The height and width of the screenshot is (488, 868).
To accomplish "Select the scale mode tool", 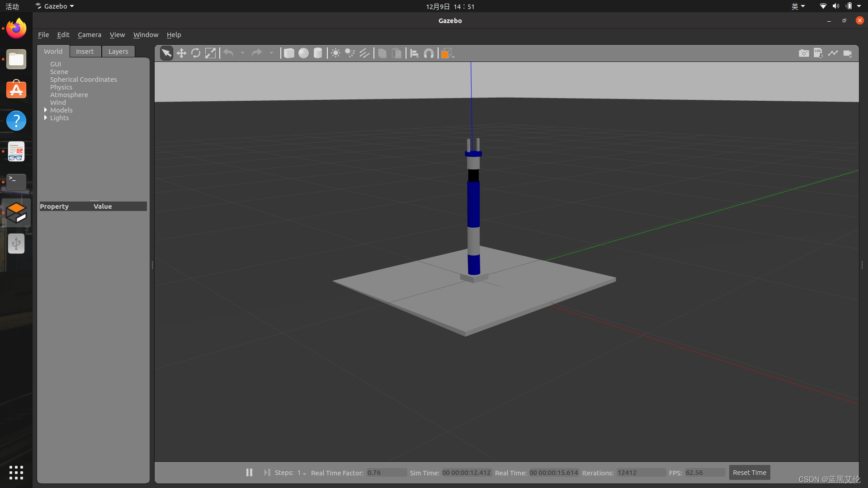I will (x=210, y=53).
